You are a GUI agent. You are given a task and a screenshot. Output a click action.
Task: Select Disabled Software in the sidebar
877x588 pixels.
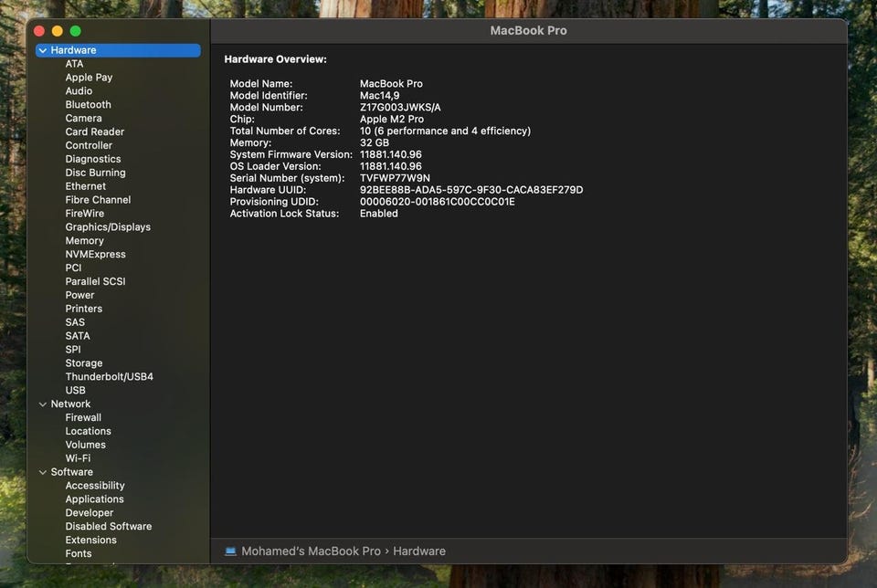coord(108,527)
